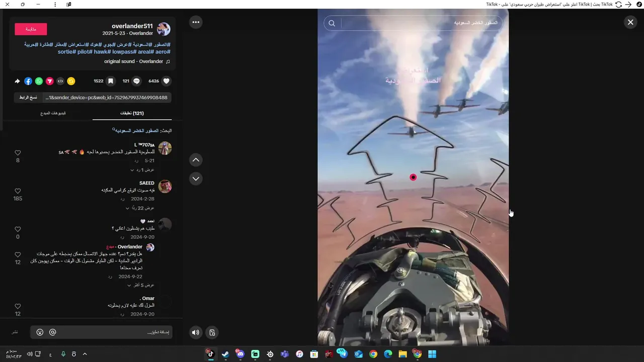Go to the previous video arrow
644x362 pixels.
[196, 160]
